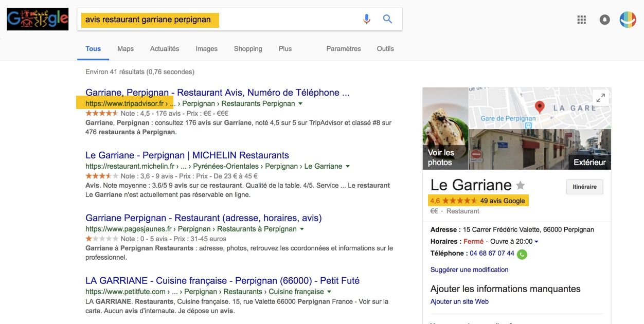Open the 49 avis Google reviews

click(503, 201)
